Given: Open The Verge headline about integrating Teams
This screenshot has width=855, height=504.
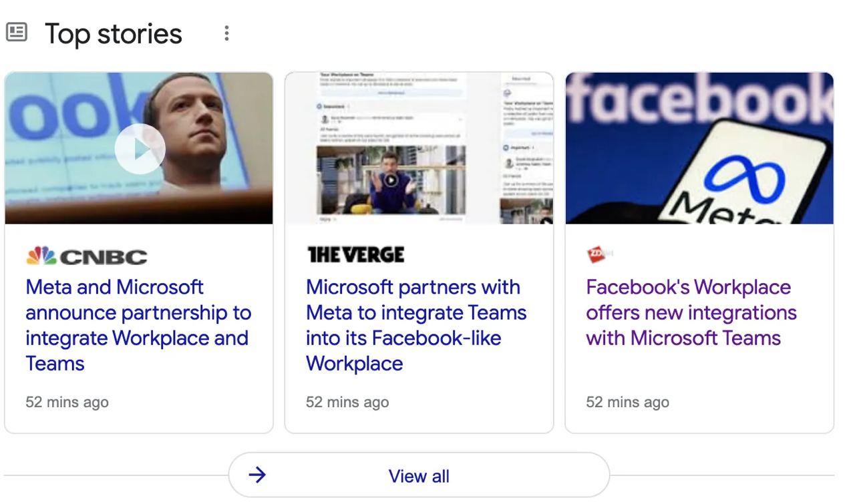Looking at the screenshot, I should [415, 325].
